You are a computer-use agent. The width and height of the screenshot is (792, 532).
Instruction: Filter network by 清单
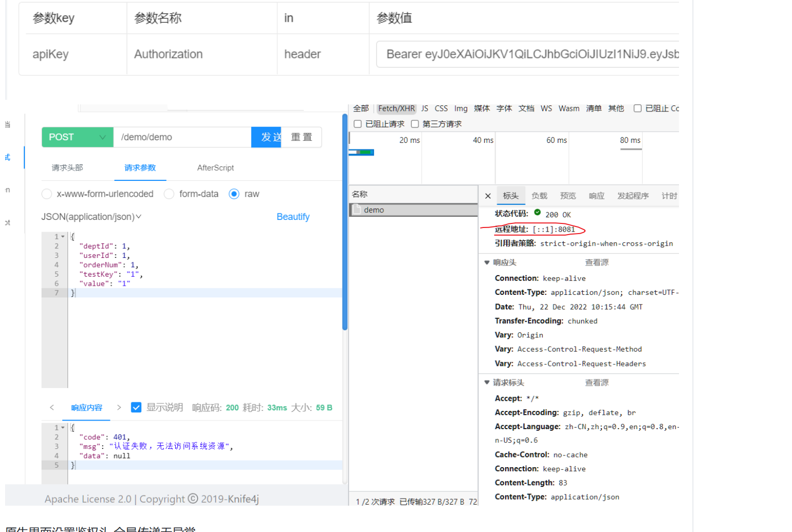[x=594, y=108]
